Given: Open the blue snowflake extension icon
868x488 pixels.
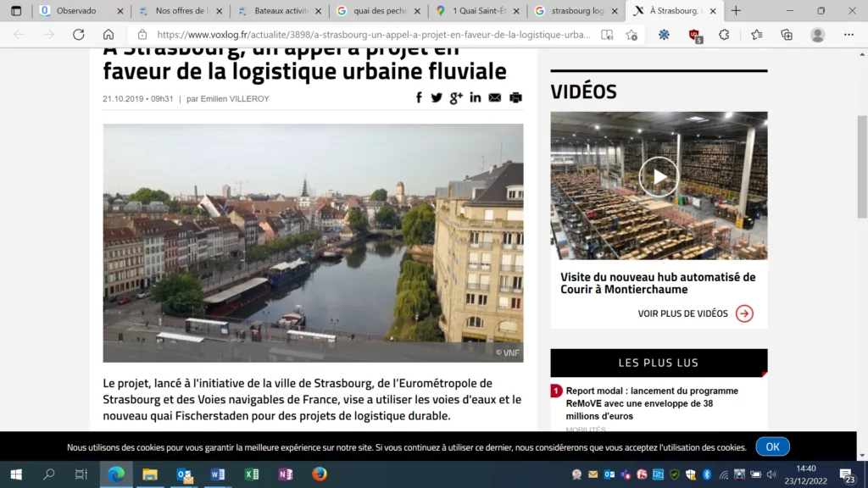Looking at the screenshot, I should 664,35.
